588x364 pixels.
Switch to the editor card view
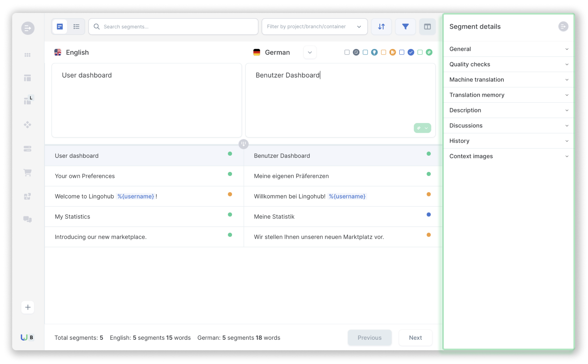pos(60,27)
